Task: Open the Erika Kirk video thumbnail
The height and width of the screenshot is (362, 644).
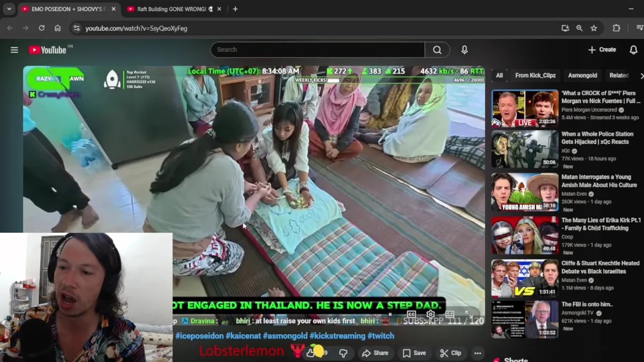Action: 525,235
